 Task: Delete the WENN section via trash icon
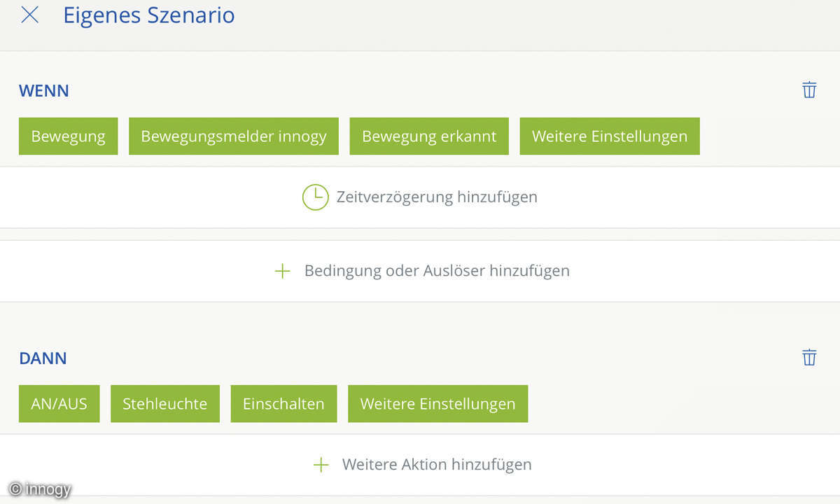pos(809,90)
